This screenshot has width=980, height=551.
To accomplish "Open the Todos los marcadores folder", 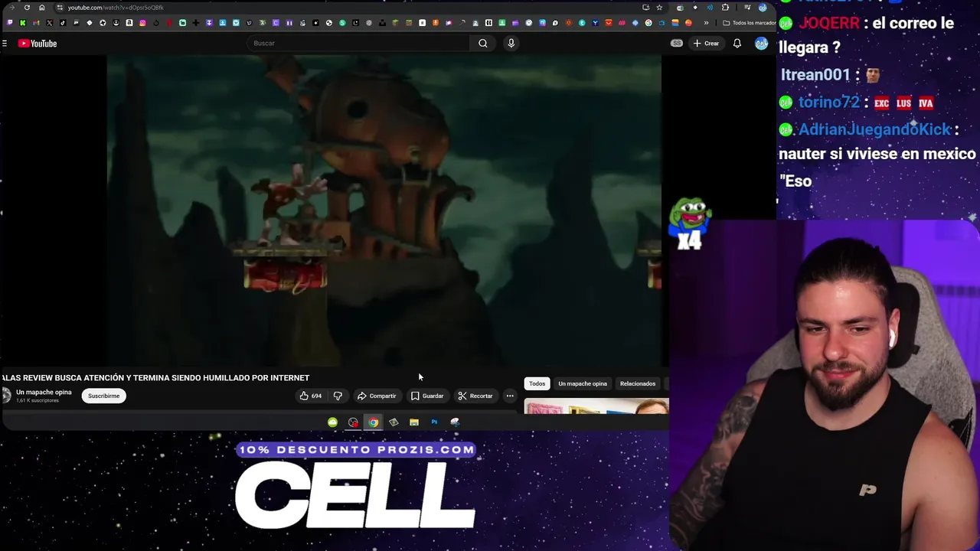I will (x=750, y=23).
